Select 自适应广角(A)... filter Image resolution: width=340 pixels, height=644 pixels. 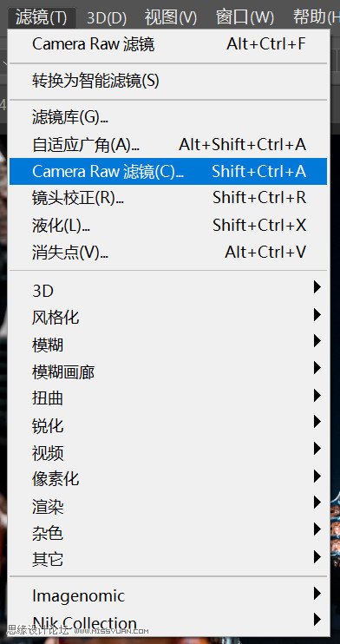point(168,145)
